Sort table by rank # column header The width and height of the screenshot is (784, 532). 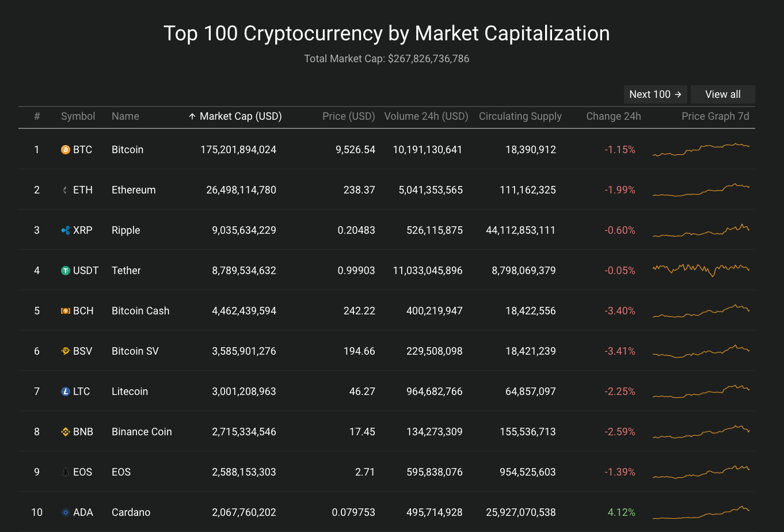[37, 116]
